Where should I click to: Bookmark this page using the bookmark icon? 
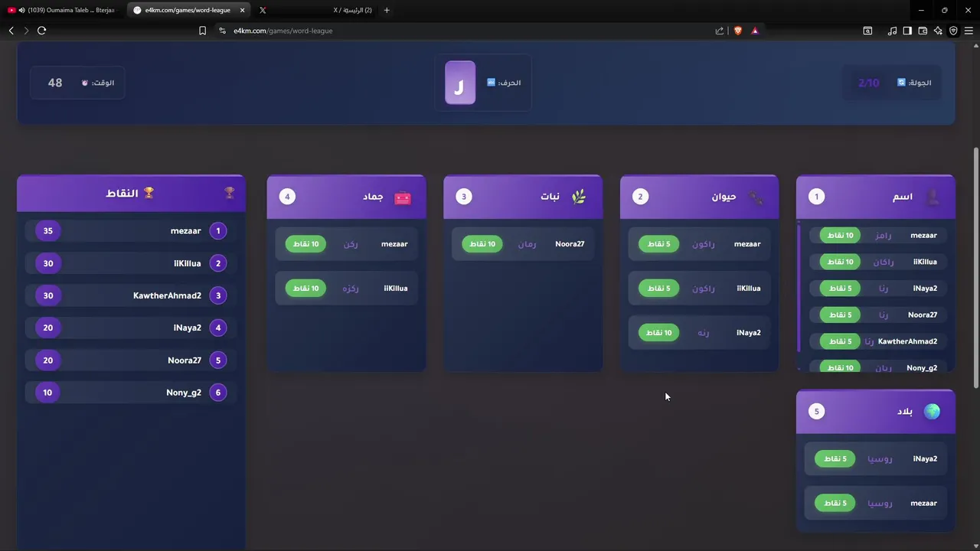tap(202, 31)
